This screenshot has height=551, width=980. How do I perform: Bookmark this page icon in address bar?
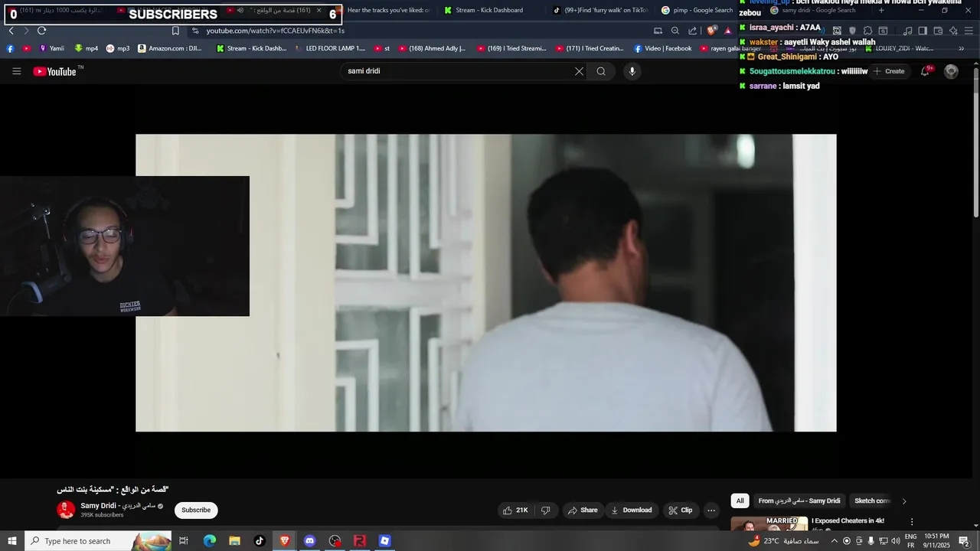tap(175, 31)
